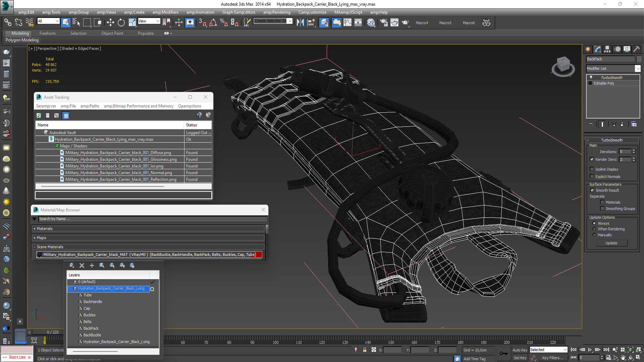Open Render Setup icon
The width and height of the screenshot is (644, 362).
pos(384,22)
